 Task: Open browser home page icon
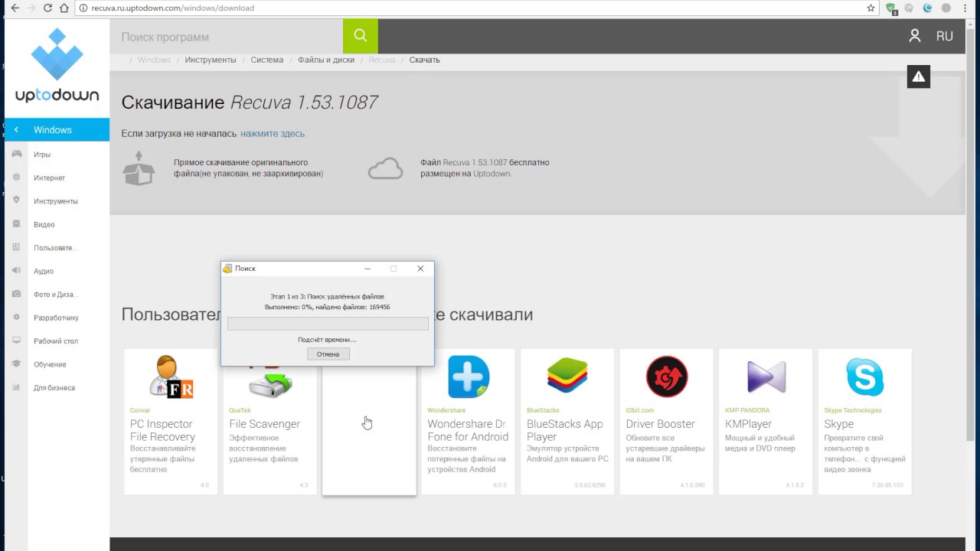(x=64, y=8)
